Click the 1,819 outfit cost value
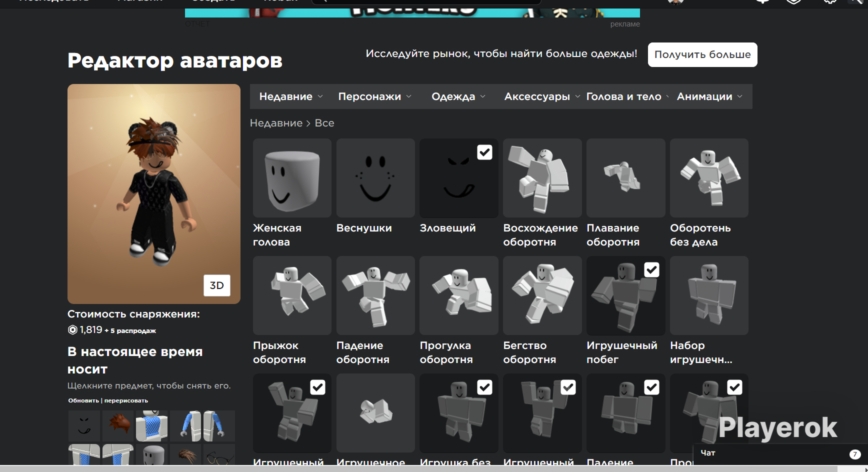The height and width of the screenshot is (472, 868). [91, 330]
